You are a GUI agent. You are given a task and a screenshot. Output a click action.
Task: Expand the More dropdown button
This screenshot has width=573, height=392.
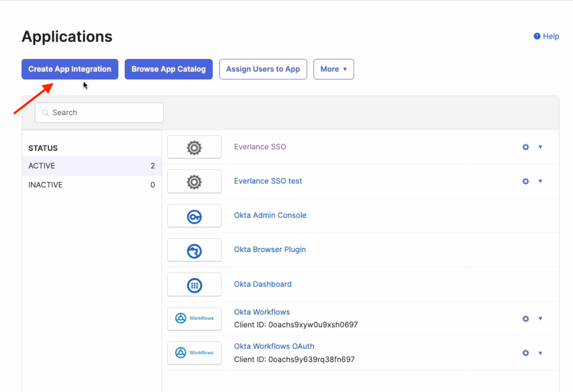[x=333, y=69]
